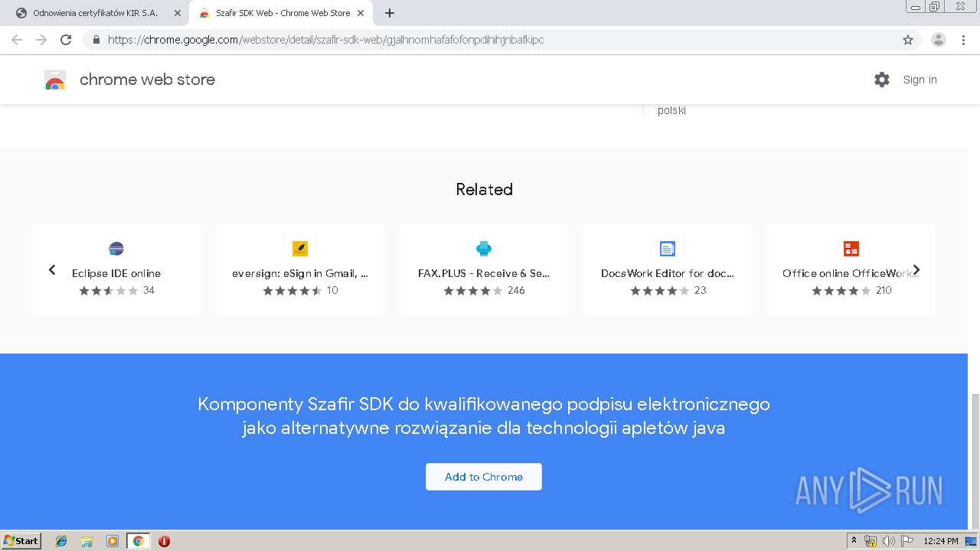The image size is (980, 551).
Task: Select the Chrome taskbar icon
Action: click(139, 541)
